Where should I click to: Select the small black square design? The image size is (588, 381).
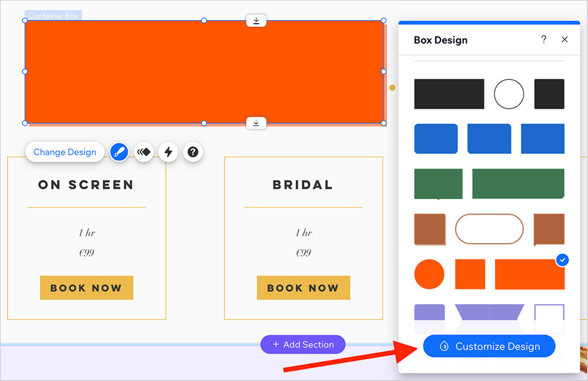tap(549, 94)
